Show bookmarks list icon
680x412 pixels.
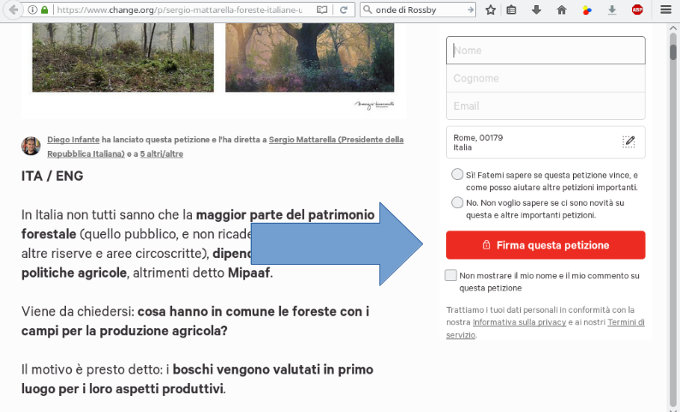[x=512, y=10]
